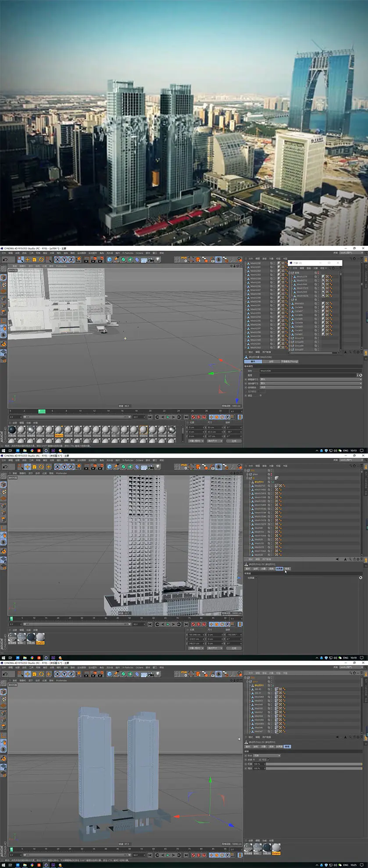Switch to Phong tab in a.FBX attributes
The height and width of the screenshot is (868, 368).
pos(289,361)
